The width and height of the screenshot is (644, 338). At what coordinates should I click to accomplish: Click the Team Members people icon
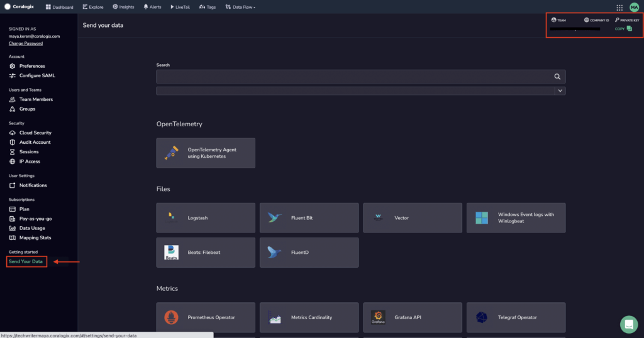(x=13, y=99)
